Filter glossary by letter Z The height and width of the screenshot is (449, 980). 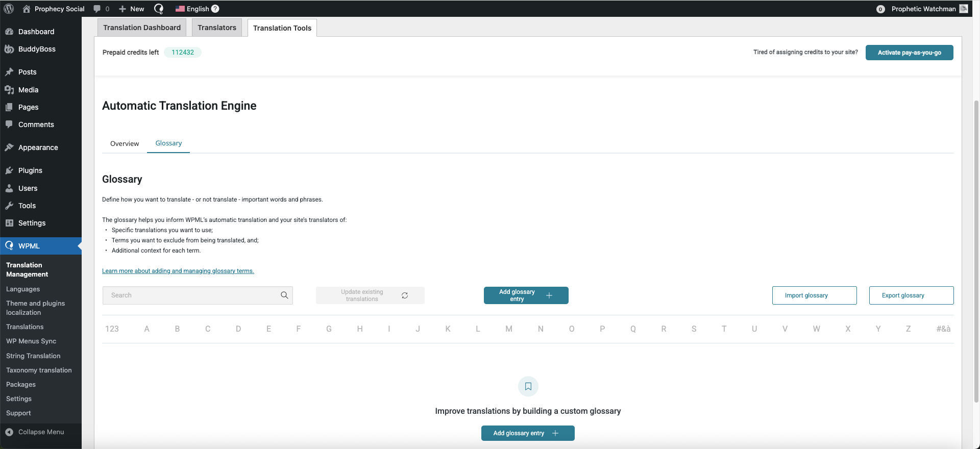(908, 329)
